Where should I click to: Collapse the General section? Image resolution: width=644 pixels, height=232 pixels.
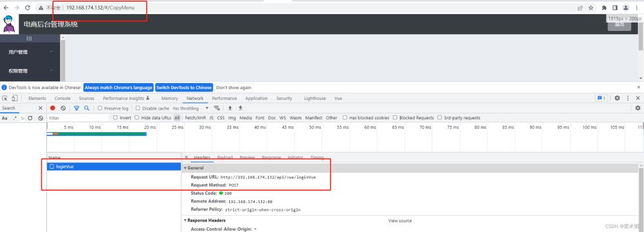(193, 168)
